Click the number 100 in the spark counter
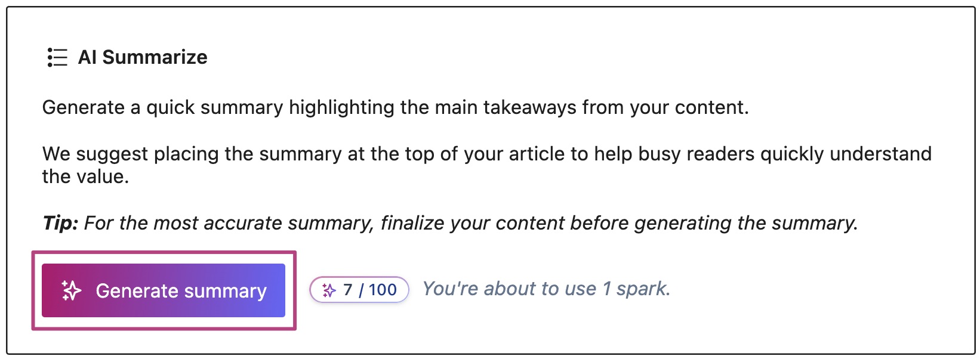The width and height of the screenshot is (980, 359). 383,290
